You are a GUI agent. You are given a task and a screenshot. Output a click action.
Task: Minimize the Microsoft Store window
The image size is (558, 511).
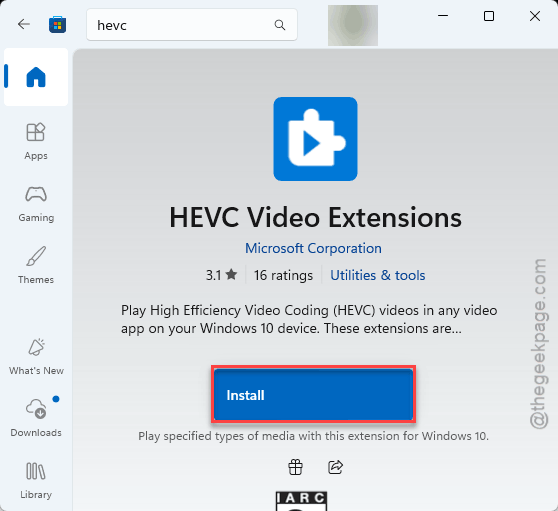click(443, 16)
